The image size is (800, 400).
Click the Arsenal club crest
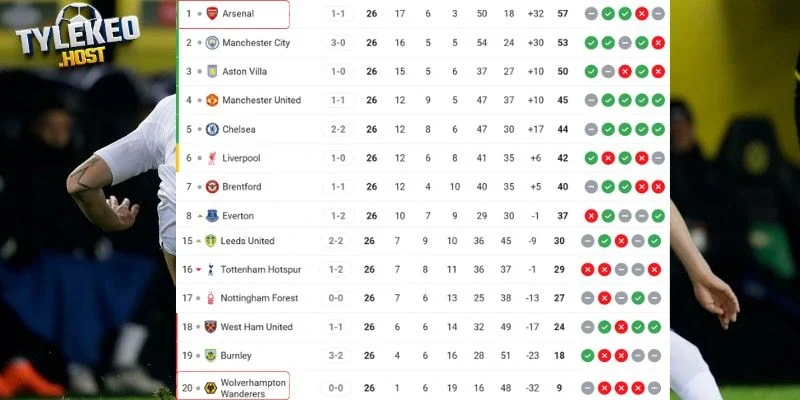[212, 13]
